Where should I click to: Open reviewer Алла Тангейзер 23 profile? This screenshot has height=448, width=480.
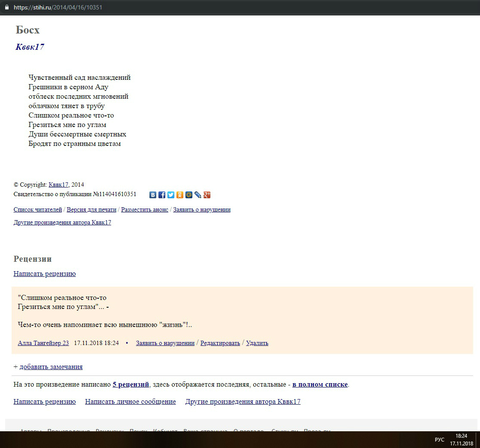(43, 343)
